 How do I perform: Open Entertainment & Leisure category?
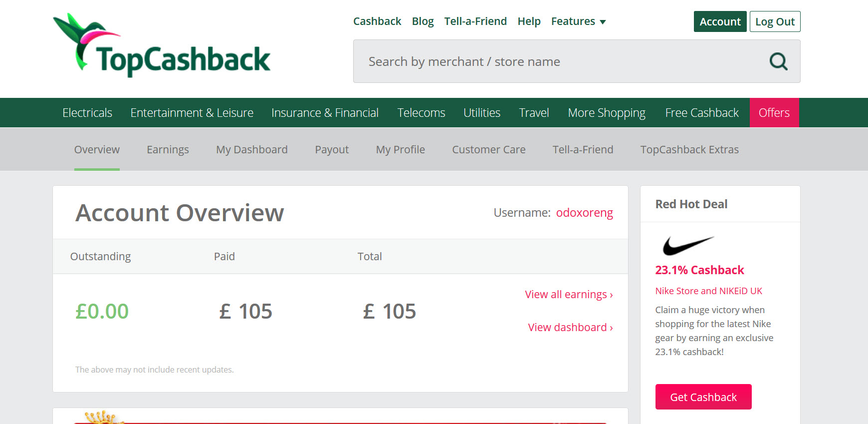tap(192, 113)
